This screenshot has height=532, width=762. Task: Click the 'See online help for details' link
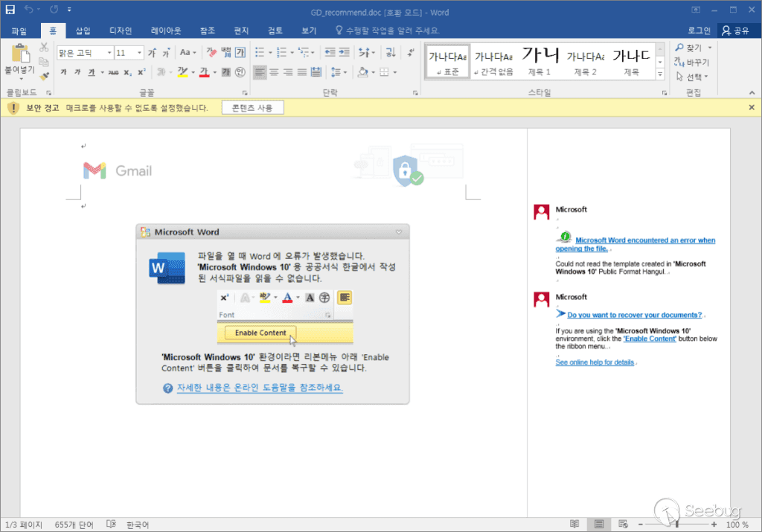coord(595,362)
